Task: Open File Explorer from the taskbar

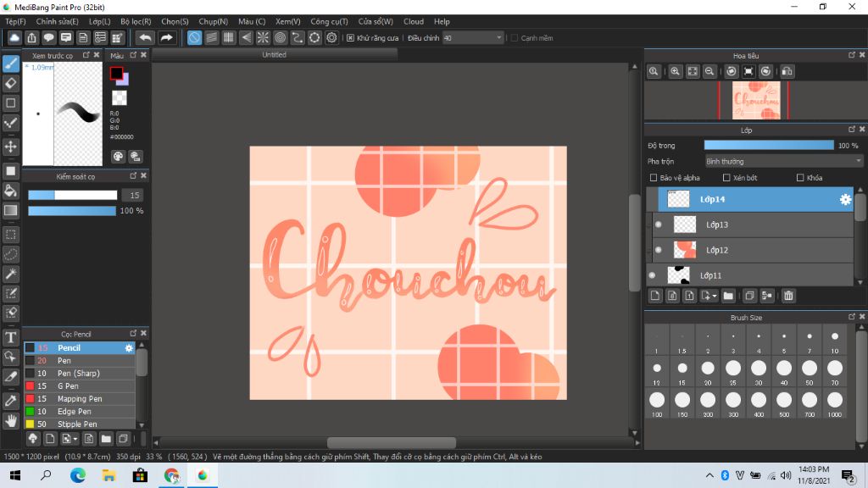Action: point(109,475)
